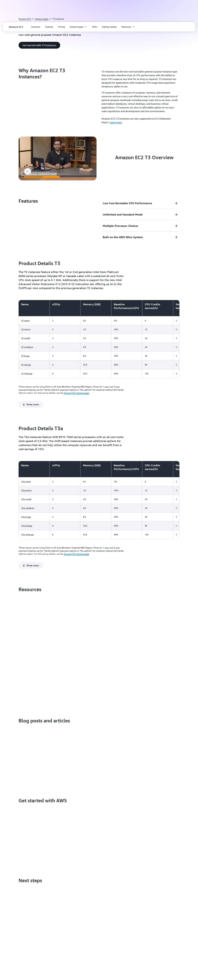The width and height of the screenshot is (198, 980).
Task: Show more rows under the T3a table
Action: tap(31, 565)
